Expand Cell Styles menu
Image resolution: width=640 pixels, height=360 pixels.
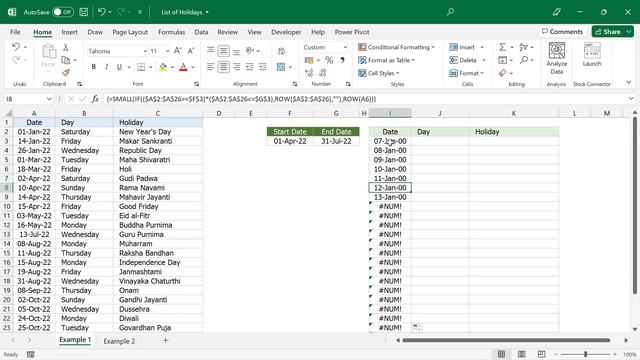click(379, 73)
